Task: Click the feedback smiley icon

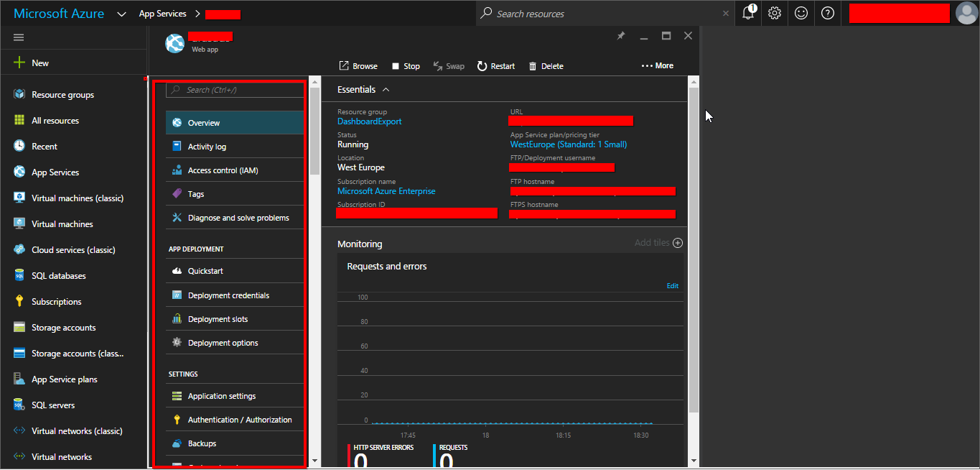Action: (x=801, y=13)
